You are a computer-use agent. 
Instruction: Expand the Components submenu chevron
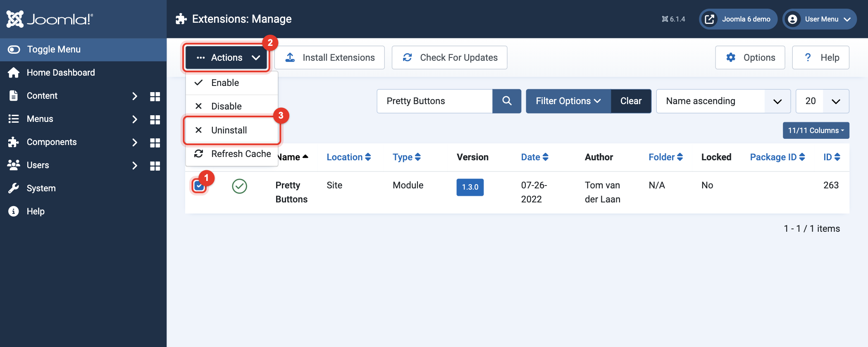(x=134, y=143)
